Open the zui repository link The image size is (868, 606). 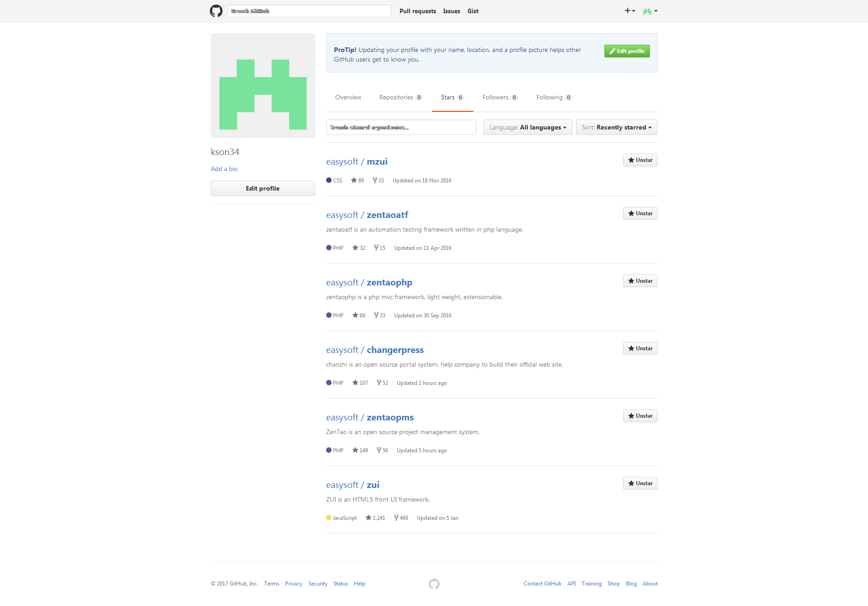(373, 485)
